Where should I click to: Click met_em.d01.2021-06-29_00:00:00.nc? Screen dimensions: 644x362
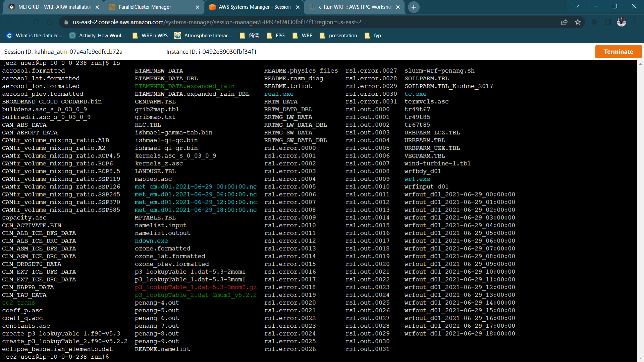(x=196, y=187)
